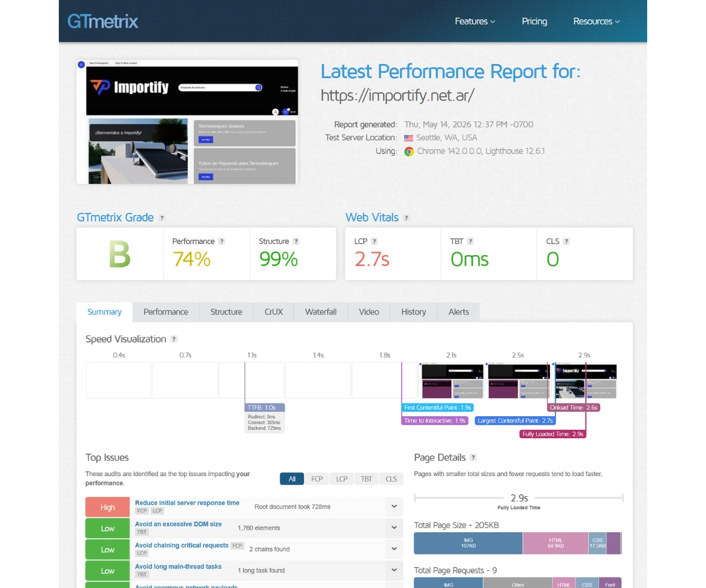Expand the Avoid an excessive DOM size row

pos(394,528)
